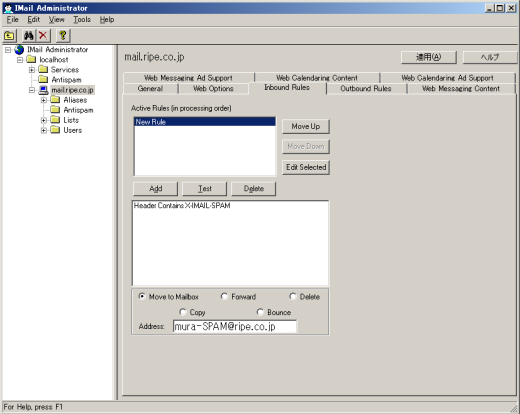Click the yellow question mark help icon
The height and width of the screenshot is (414, 520).
coord(63,35)
